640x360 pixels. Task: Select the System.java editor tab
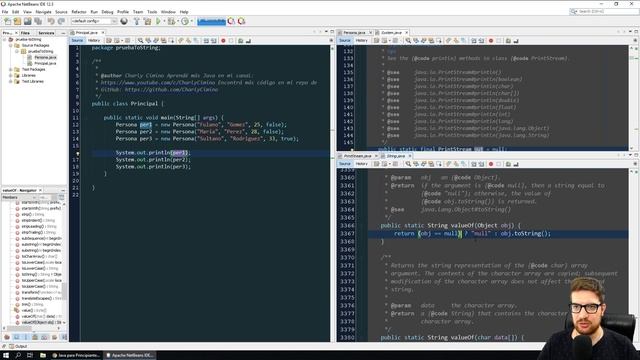point(391,32)
